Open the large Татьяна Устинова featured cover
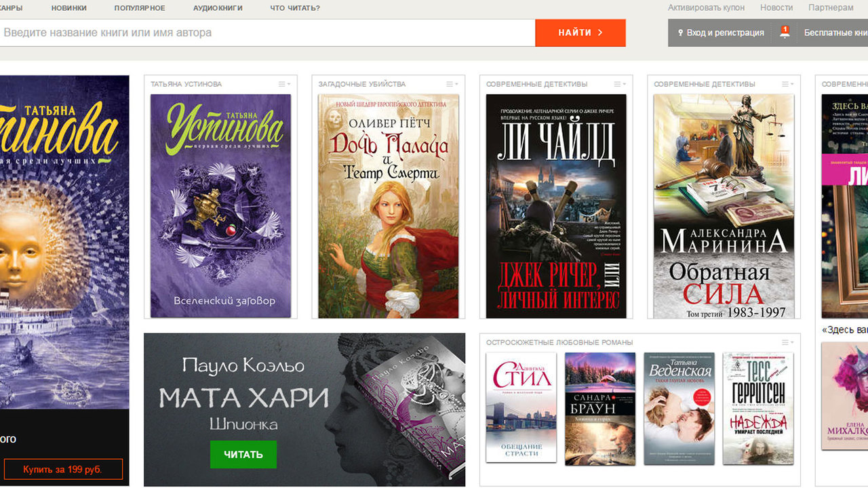 (64, 242)
